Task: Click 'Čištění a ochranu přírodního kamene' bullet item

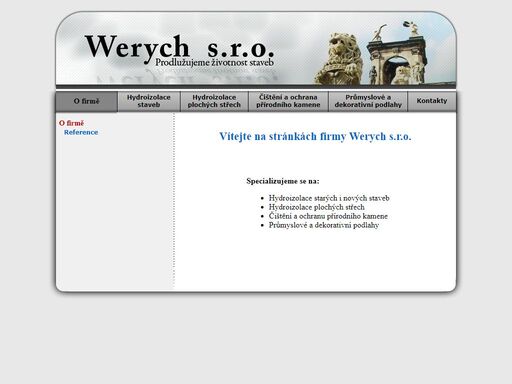Action: [x=328, y=216]
